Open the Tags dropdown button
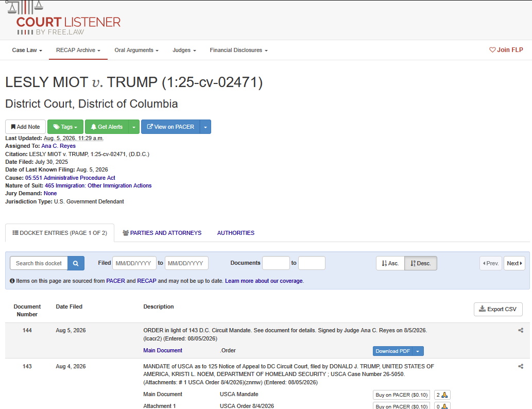 pyautogui.click(x=65, y=127)
